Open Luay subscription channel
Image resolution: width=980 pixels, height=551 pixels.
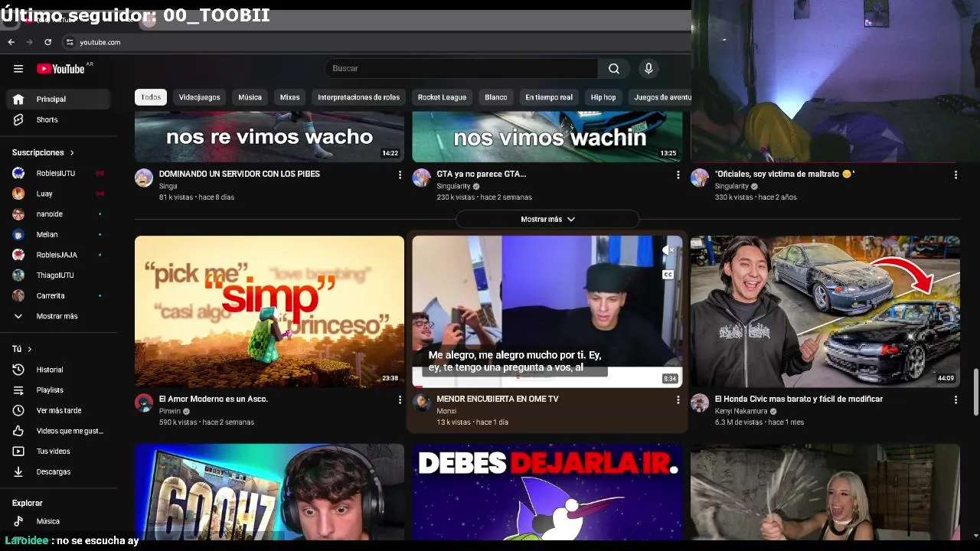(59, 194)
